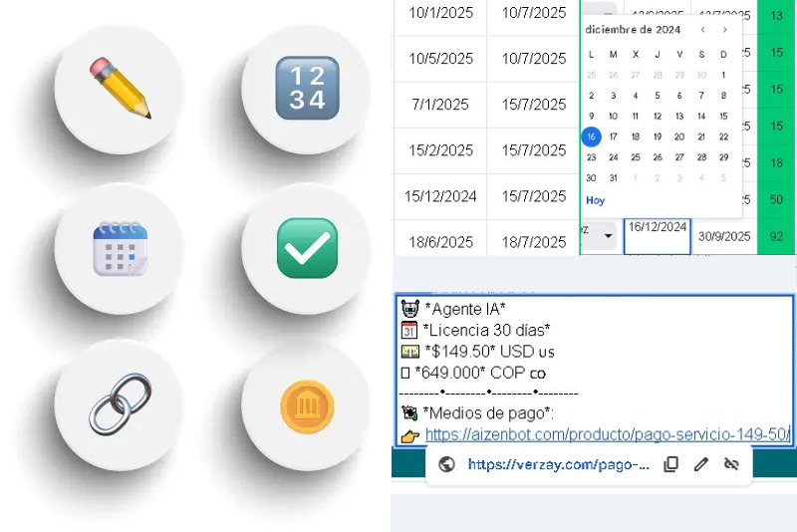Select the cell containing 15/12/2024
Image resolution: width=797 pixels, height=532 pixels.
tap(440, 196)
